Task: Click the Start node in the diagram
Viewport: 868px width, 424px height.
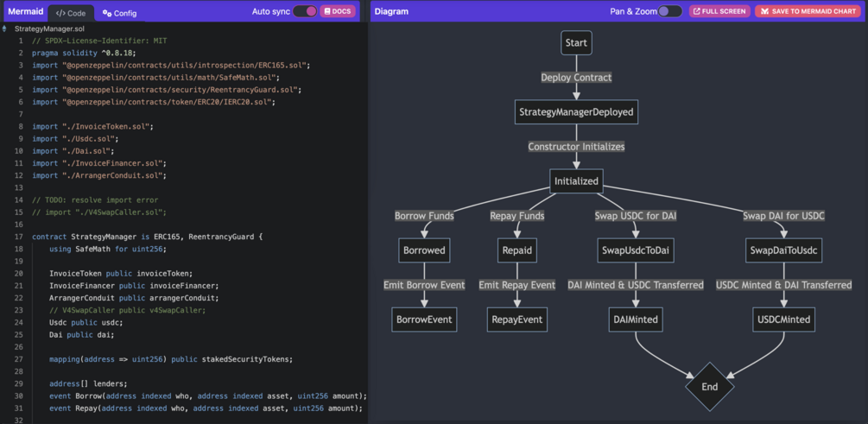Action: (576, 42)
